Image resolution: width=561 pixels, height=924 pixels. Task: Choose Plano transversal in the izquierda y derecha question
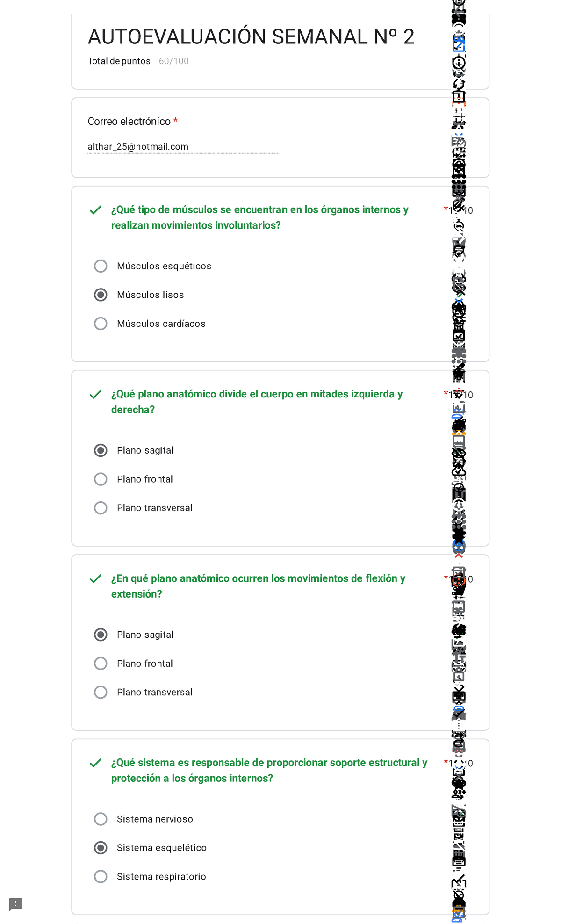coord(101,508)
